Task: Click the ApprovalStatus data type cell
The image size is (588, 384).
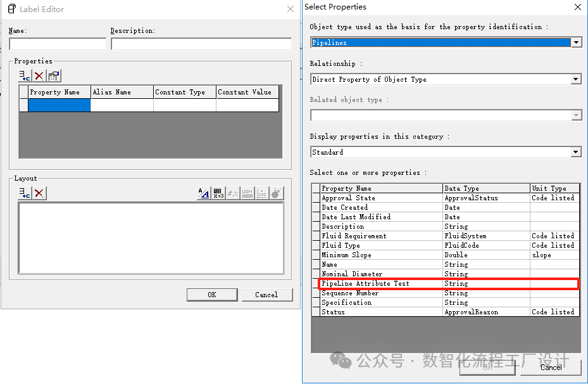Action: tap(486, 198)
